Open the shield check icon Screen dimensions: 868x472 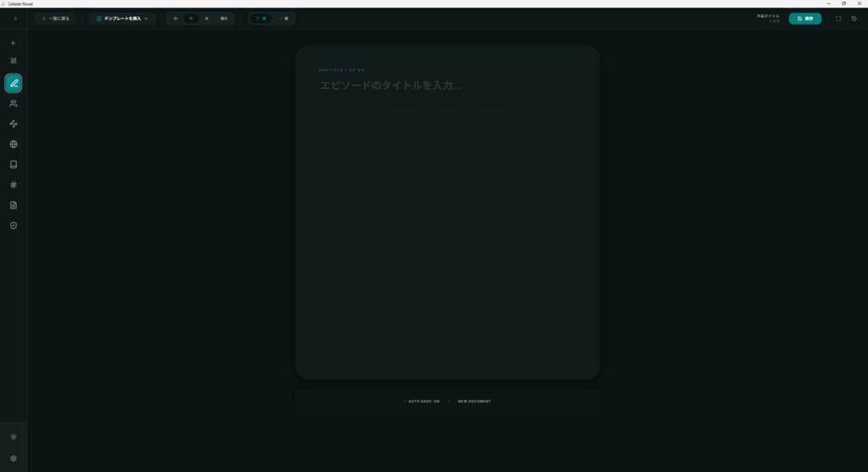pos(14,225)
